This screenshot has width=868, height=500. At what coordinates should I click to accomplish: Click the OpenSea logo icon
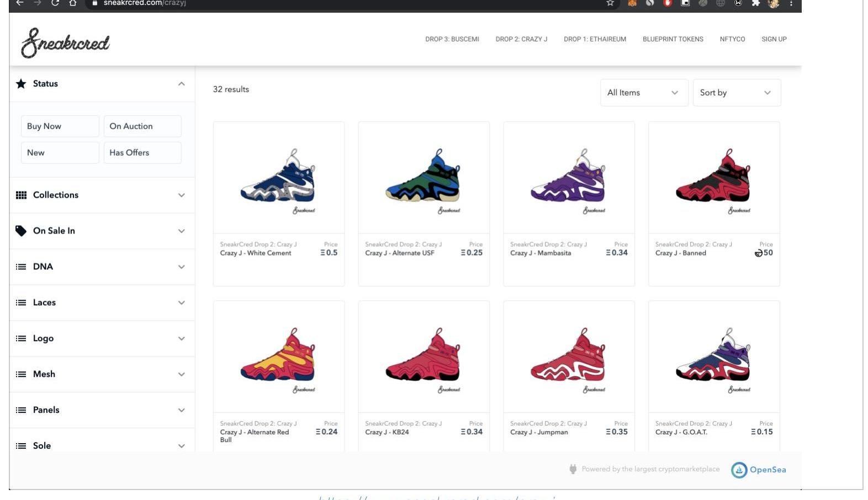(x=739, y=470)
